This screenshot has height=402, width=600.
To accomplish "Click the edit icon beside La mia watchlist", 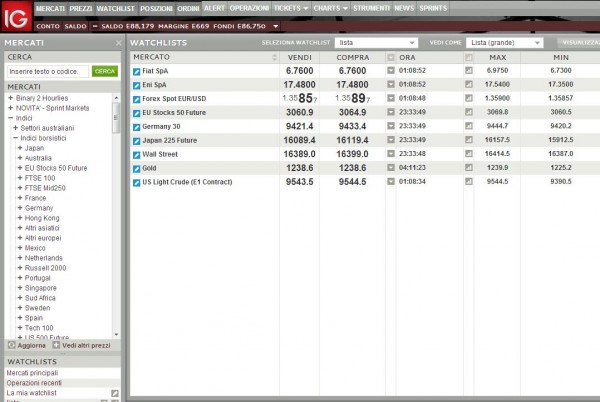I will click(115, 393).
